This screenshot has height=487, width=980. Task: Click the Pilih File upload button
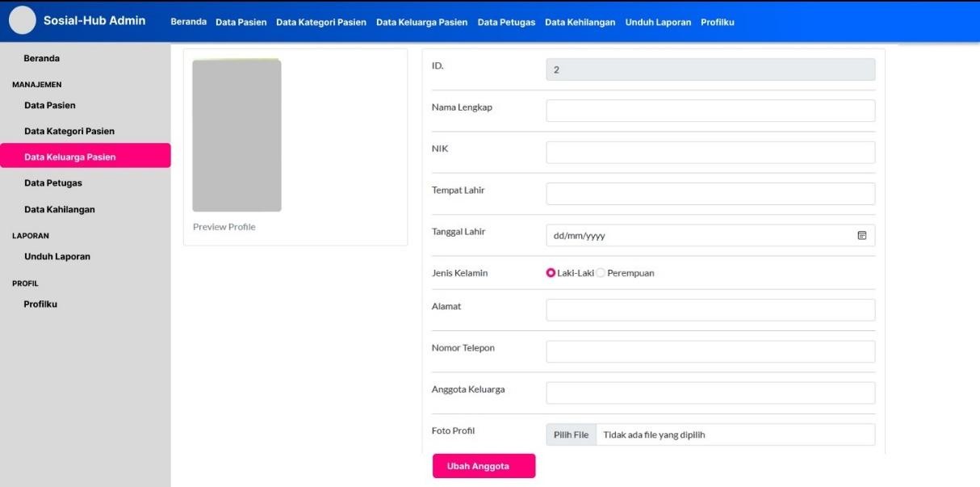tap(571, 435)
